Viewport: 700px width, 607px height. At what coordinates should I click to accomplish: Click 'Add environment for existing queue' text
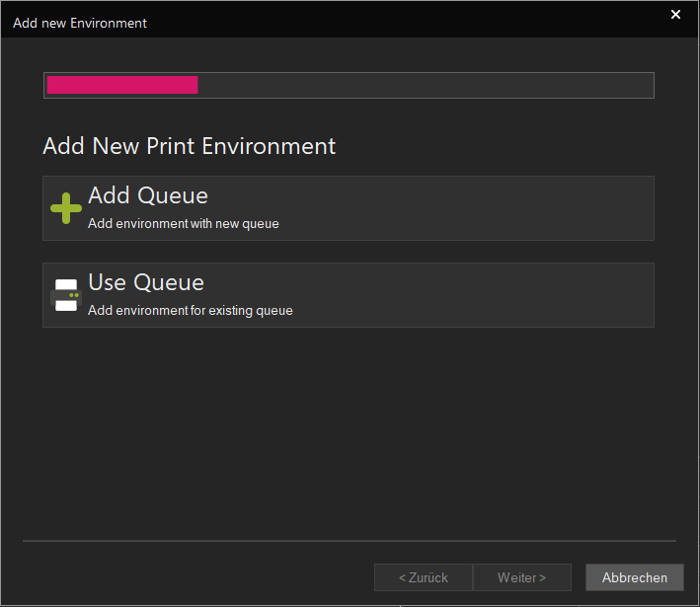click(x=191, y=310)
